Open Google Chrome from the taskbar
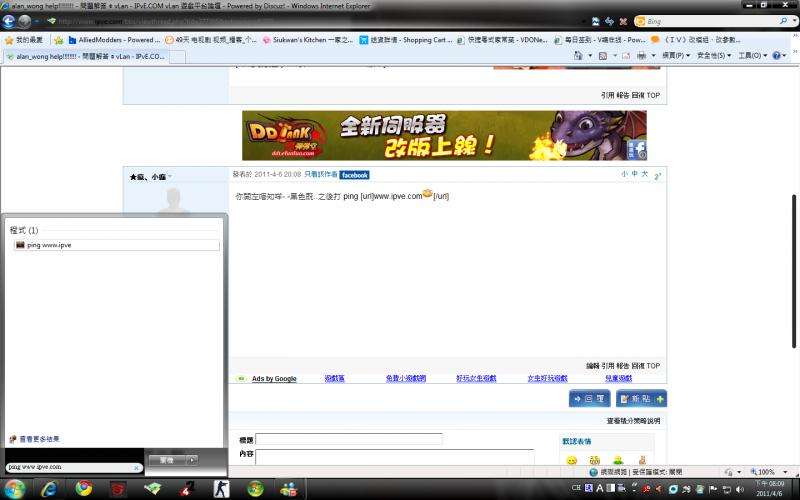The height and width of the screenshot is (500, 800). click(x=84, y=489)
